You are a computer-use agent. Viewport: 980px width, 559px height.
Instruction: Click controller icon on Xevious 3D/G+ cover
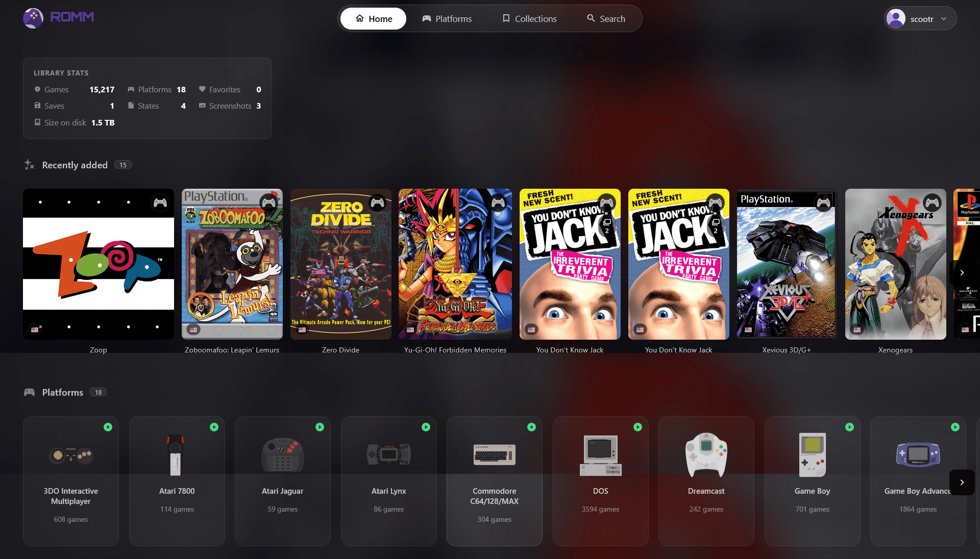point(824,203)
